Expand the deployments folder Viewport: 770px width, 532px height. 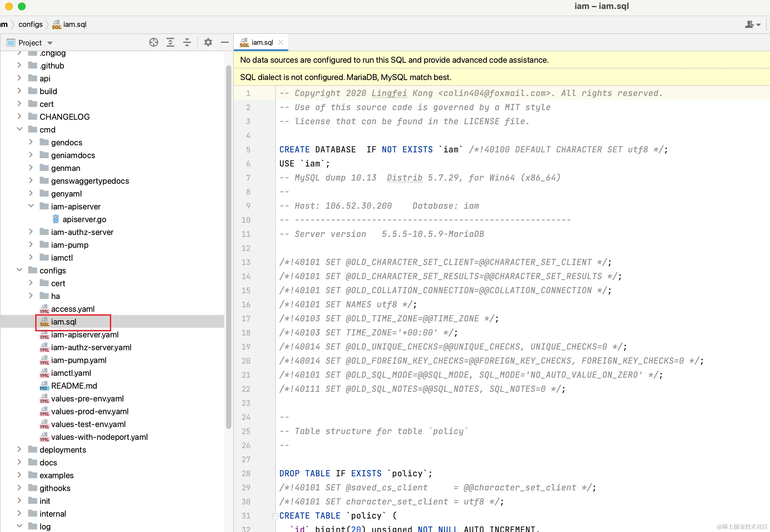click(19, 449)
